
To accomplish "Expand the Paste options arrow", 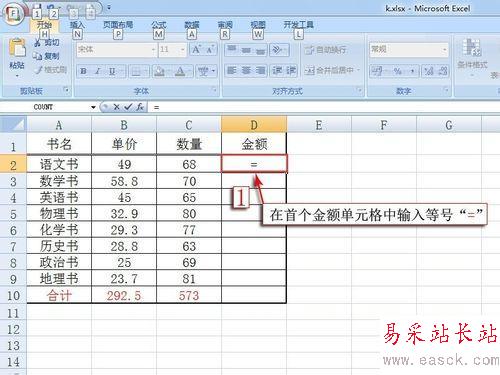I will 17,76.
